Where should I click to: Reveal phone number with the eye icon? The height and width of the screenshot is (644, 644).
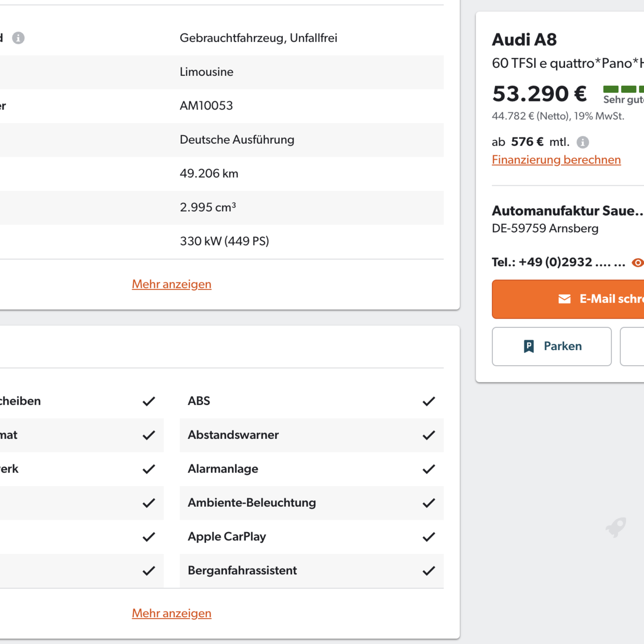point(638,263)
